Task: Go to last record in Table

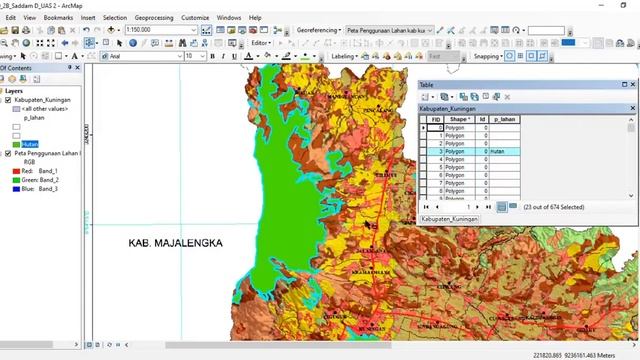Action: tap(488, 207)
